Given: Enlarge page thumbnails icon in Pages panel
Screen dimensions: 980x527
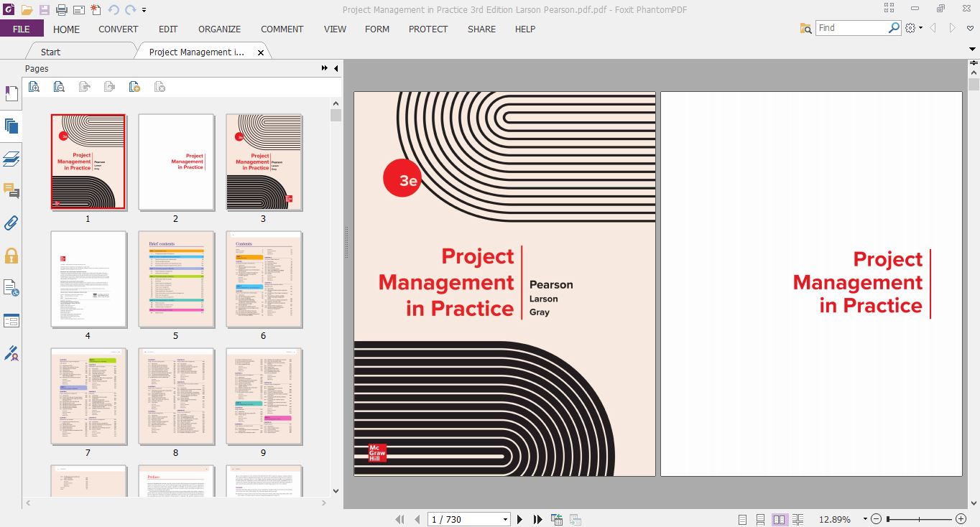Looking at the screenshot, I should (x=34, y=87).
